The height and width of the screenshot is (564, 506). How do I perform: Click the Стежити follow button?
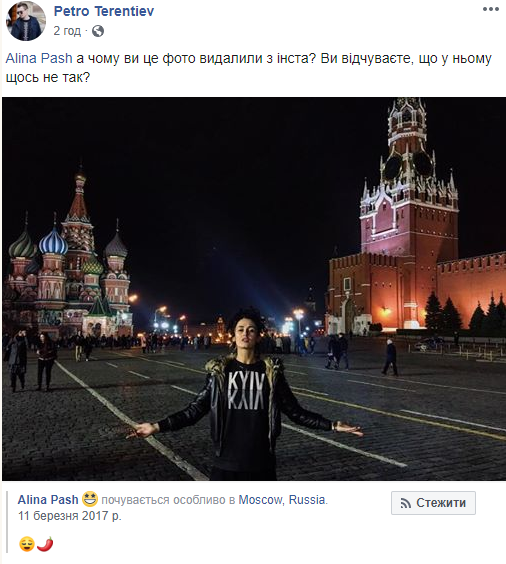point(433,503)
